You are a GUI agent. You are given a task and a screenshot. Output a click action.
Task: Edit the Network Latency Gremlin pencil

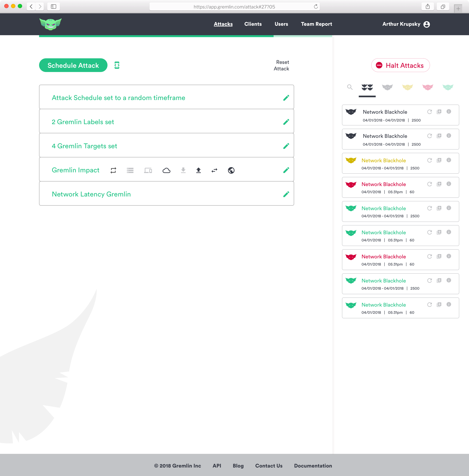point(286,194)
